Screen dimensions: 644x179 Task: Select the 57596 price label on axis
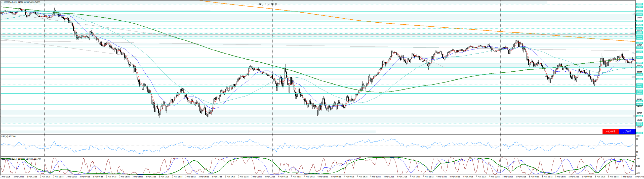pyautogui.click(x=639, y=15)
